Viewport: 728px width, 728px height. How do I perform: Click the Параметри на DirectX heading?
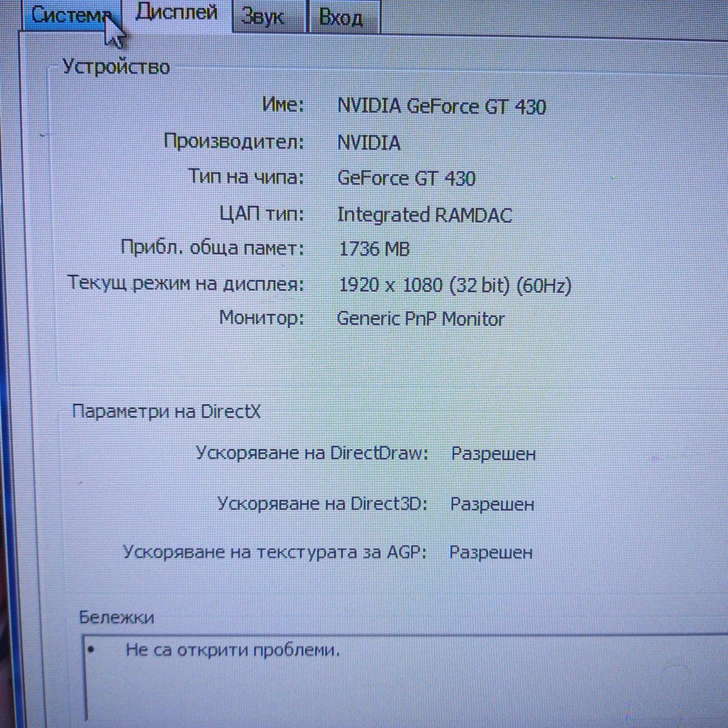(x=166, y=411)
